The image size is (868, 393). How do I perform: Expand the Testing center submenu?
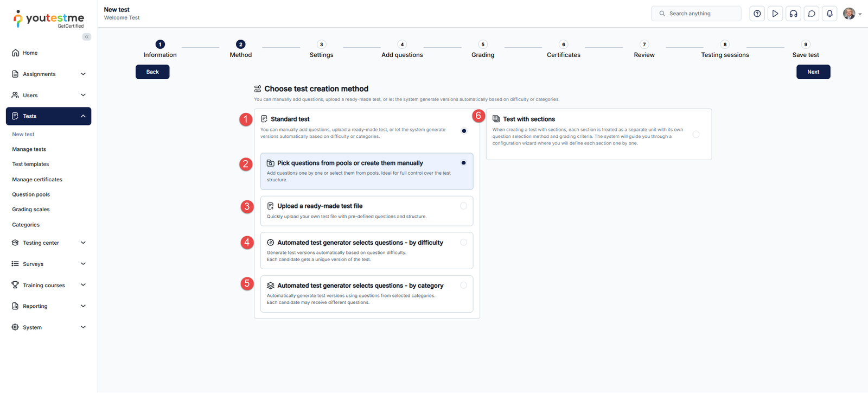coord(83,243)
